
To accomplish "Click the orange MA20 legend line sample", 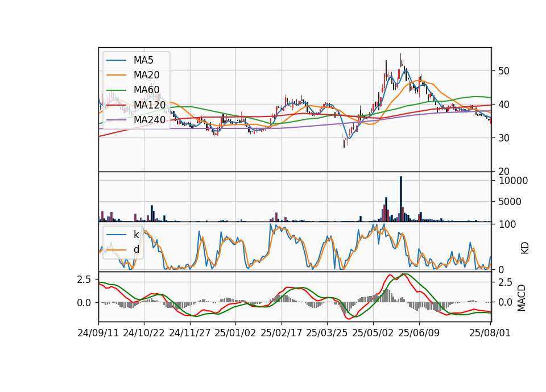I will pos(116,75).
